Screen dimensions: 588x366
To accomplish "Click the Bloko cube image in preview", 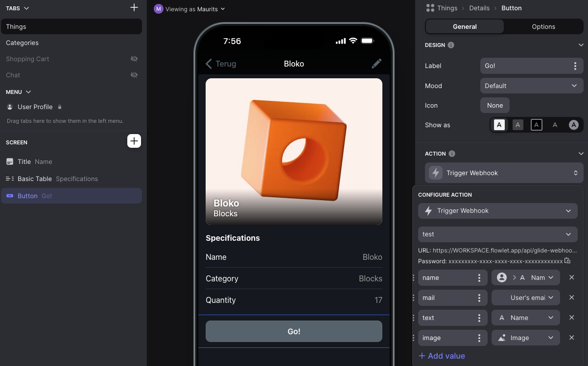I will coord(294,152).
